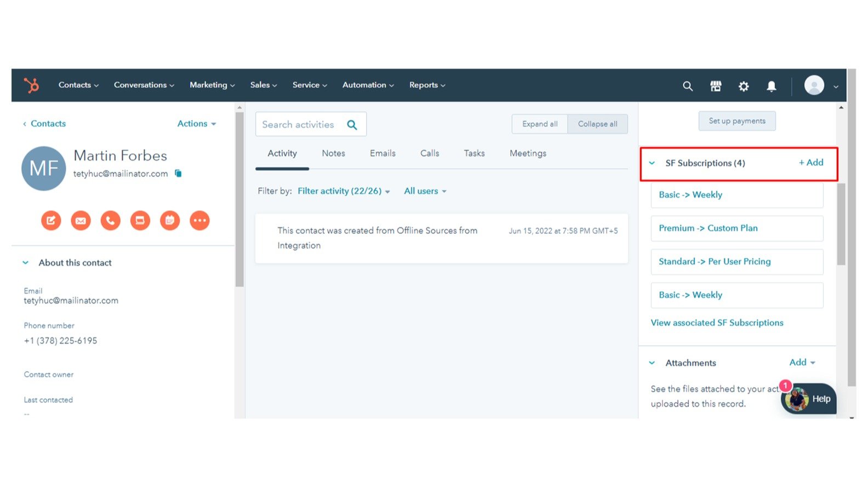Click the right sidebar scrollbar

click(841, 225)
